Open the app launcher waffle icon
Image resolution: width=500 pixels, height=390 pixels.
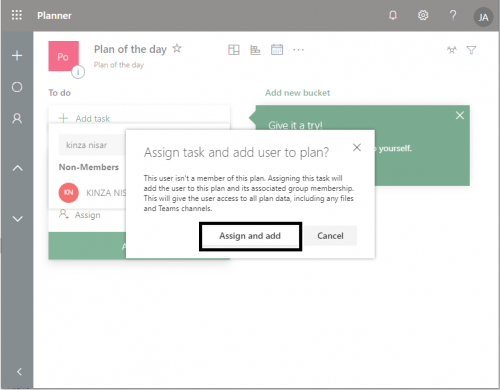tap(17, 15)
